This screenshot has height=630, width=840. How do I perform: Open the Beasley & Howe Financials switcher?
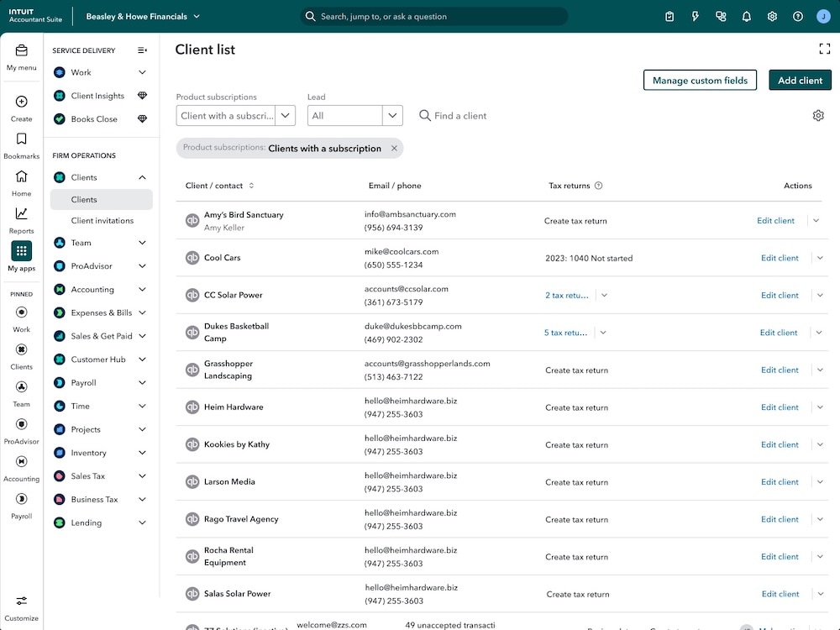[143, 16]
